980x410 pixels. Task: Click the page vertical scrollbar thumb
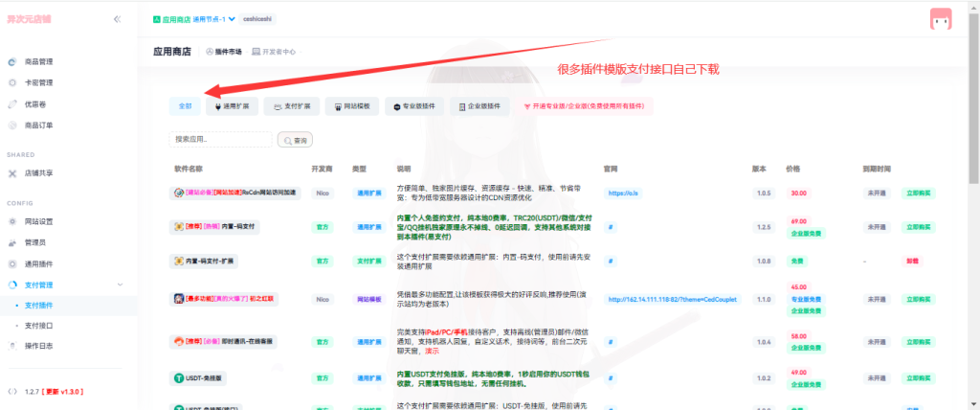[x=974, y=97]
